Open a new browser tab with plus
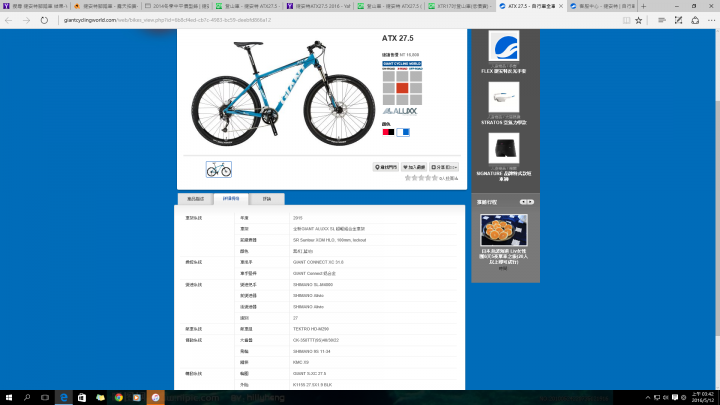 tap(643, 6)
